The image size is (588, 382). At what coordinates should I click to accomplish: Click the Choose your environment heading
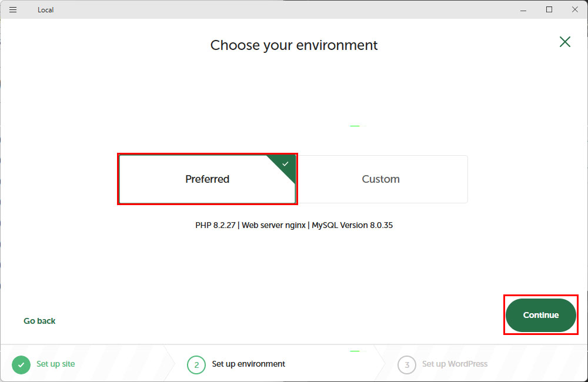click(294, 45)
